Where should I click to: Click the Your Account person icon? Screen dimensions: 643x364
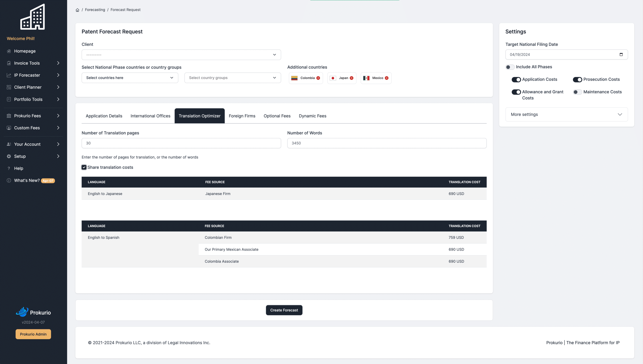tap(9, 144)
